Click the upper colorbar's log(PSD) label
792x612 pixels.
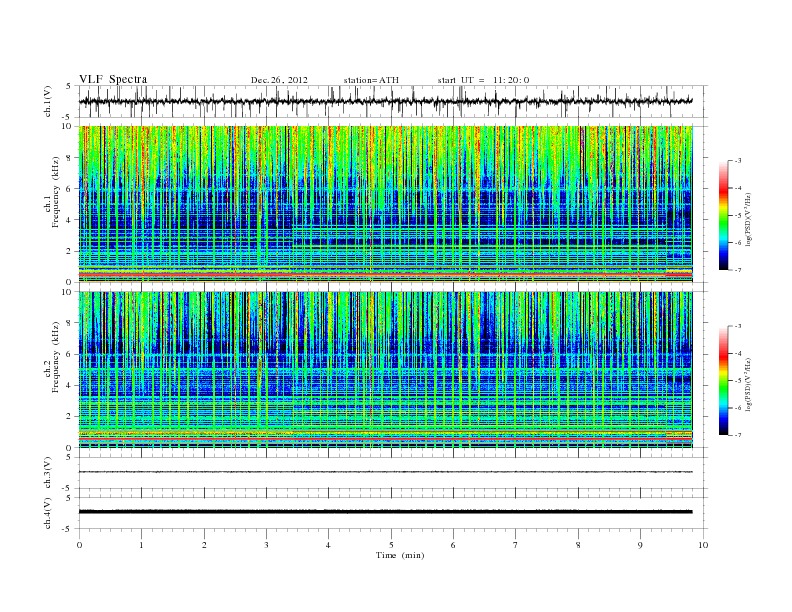point(748,219)
